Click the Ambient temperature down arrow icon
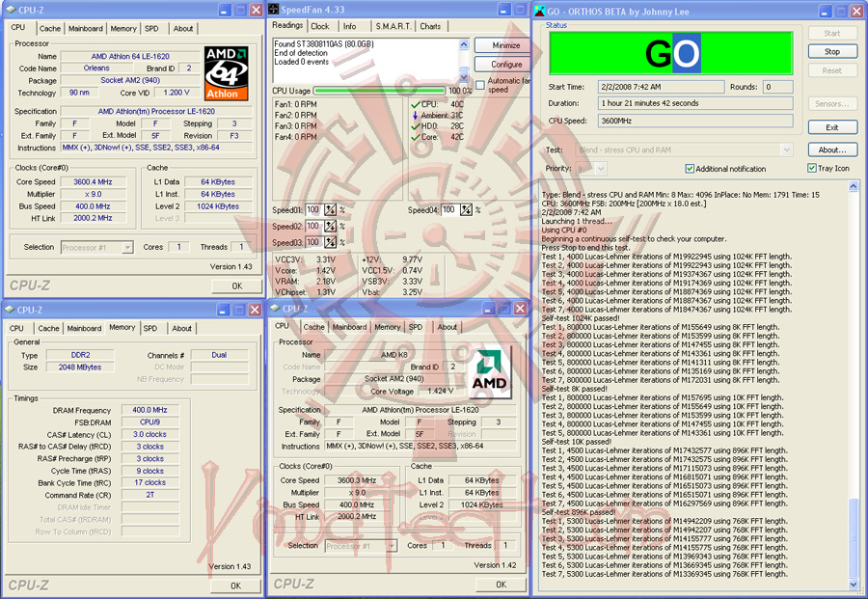Viewport: 868px width, 599px height. click(415, 115)
